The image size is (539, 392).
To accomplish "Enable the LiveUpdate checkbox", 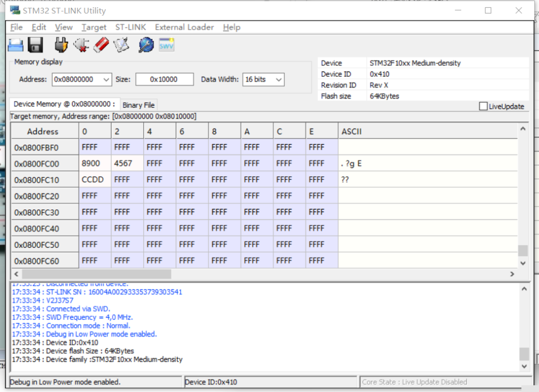I will [x=483, y=106].
